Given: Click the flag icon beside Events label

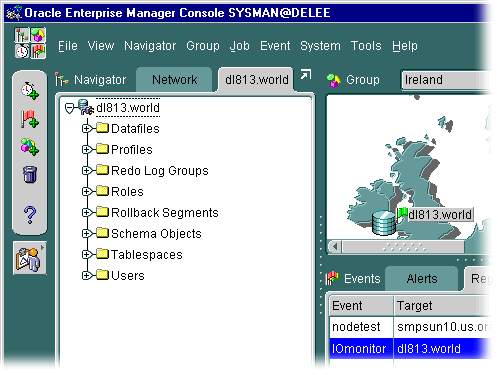Looking at the screenshot, I should 332,278.
